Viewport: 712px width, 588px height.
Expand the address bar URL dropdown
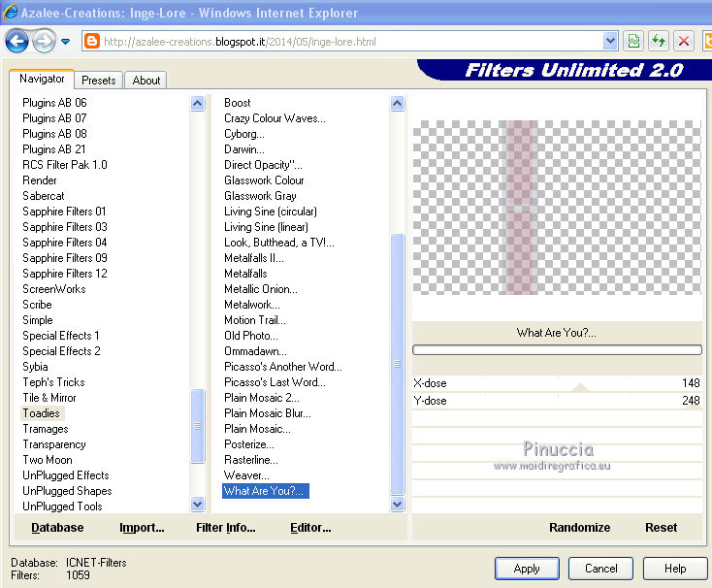(610, 42)
